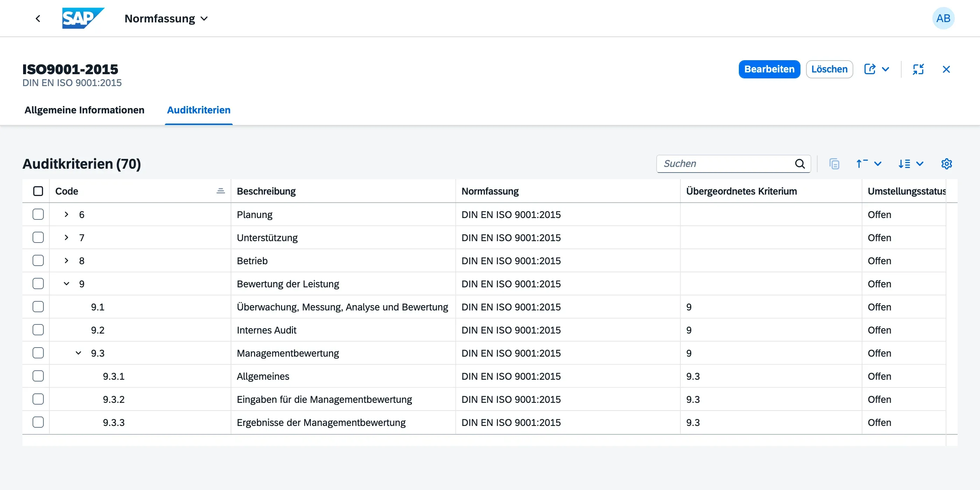Open collapse-levels dropdown arrow
This screenshot has width=980, height=490.
(878, 163)
